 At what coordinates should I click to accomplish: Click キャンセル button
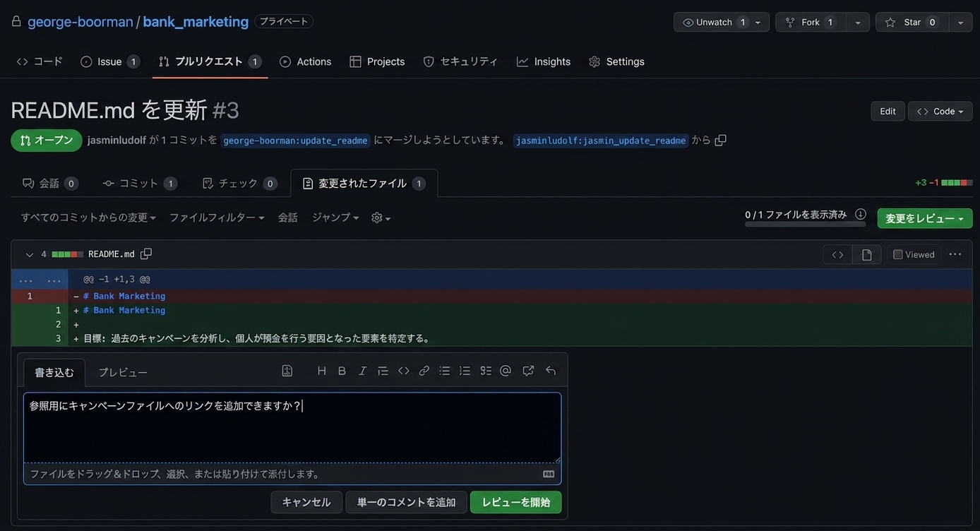click(306, 502)
